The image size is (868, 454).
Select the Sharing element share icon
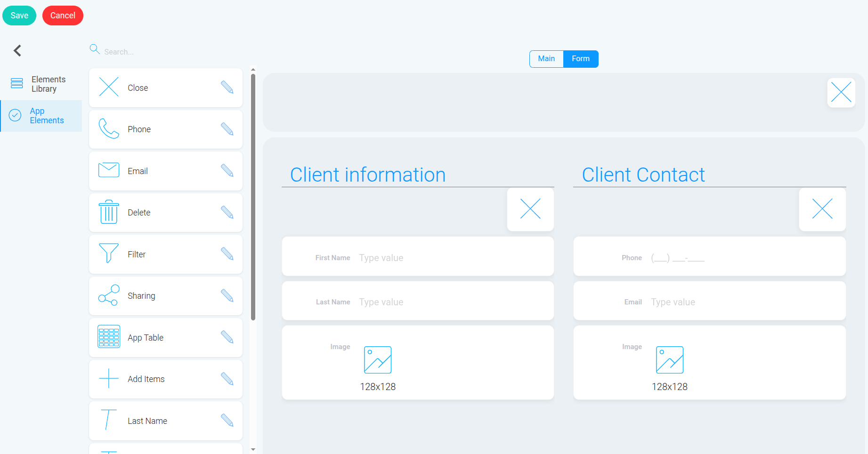tap(109, 295)
